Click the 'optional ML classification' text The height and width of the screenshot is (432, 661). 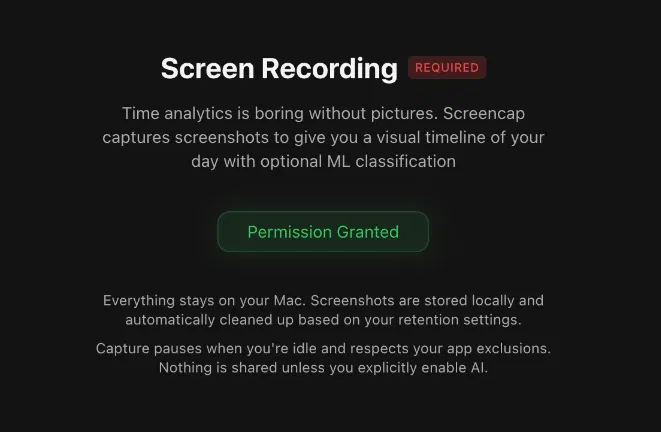(x=358, y=161)
